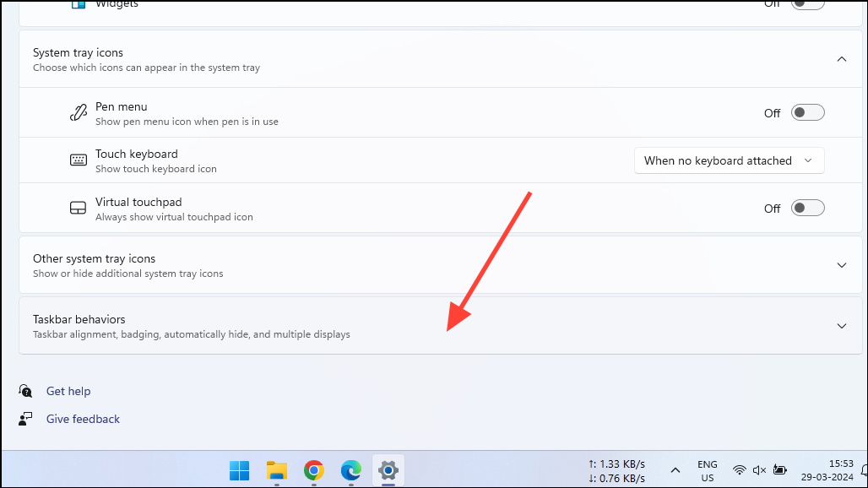Expand Other system tray icons
The width and height of the screenshot is (868, 488).
(841, 264)
